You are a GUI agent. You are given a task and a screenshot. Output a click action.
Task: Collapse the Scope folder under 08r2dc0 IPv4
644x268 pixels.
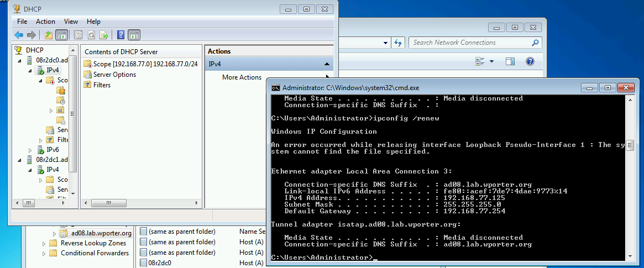(41, 81)
